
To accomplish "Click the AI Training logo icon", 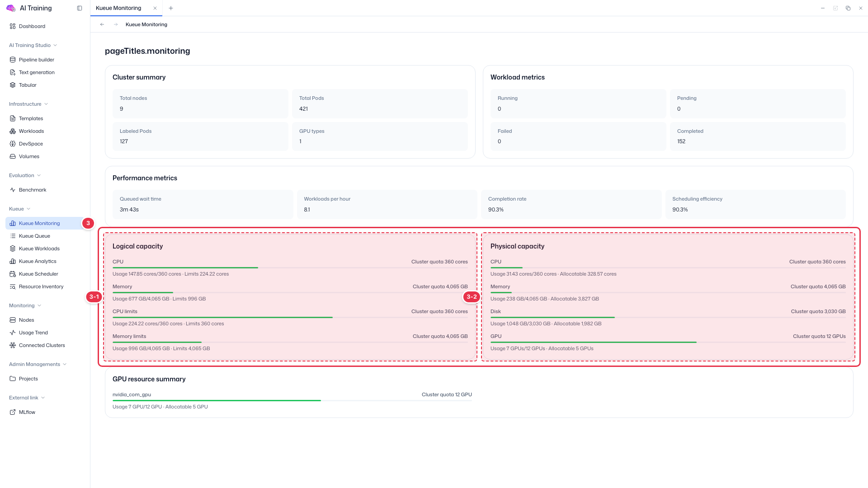I will (x=11, y=8).
